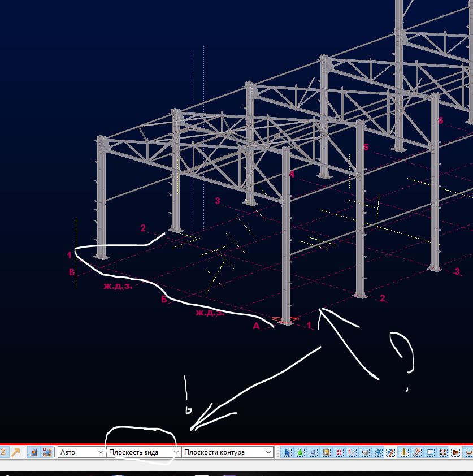Screen dimensions: 473x476
Task: Click the Select surface treatments icon
Action: coord(326,452)
